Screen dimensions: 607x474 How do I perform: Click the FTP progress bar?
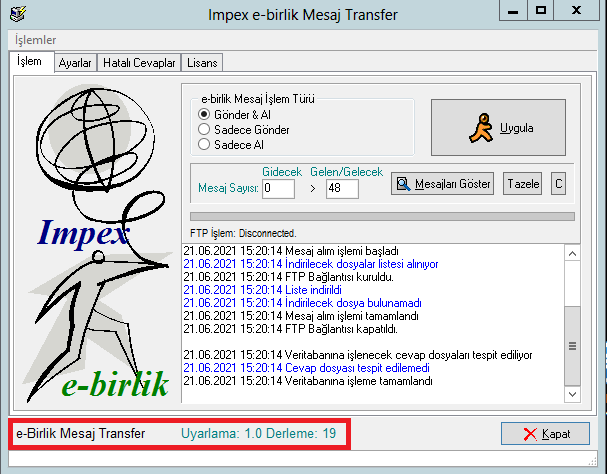pyautogui.click(x=382, y=216)
